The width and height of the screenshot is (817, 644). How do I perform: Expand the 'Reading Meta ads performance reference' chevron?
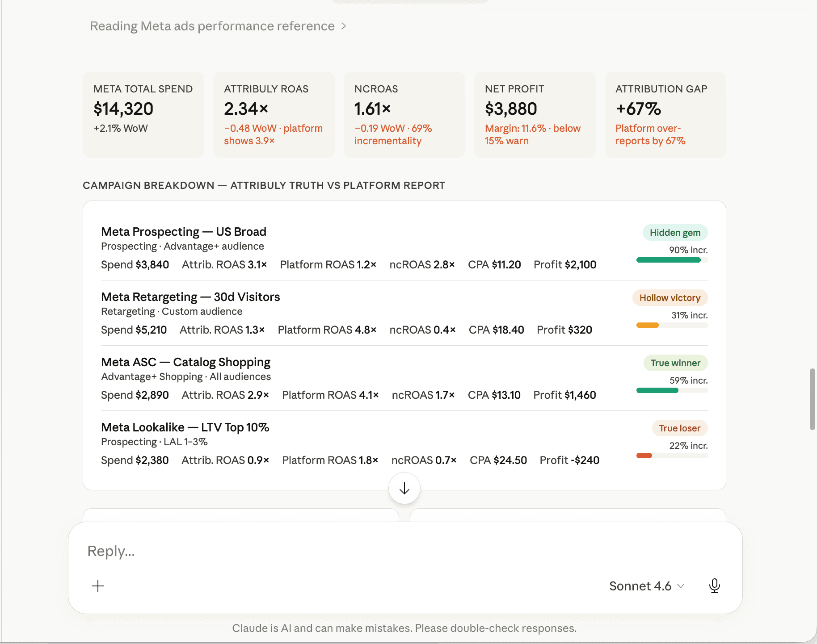click(x=344, y=26)
